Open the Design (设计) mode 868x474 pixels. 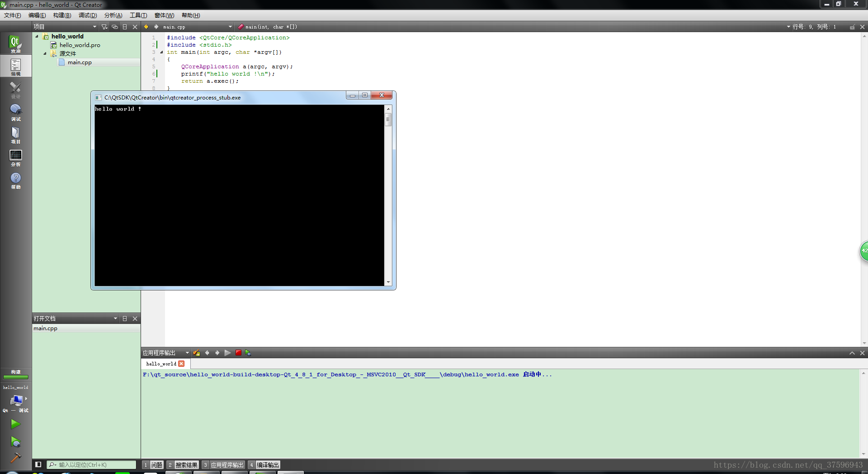(15, 89)
